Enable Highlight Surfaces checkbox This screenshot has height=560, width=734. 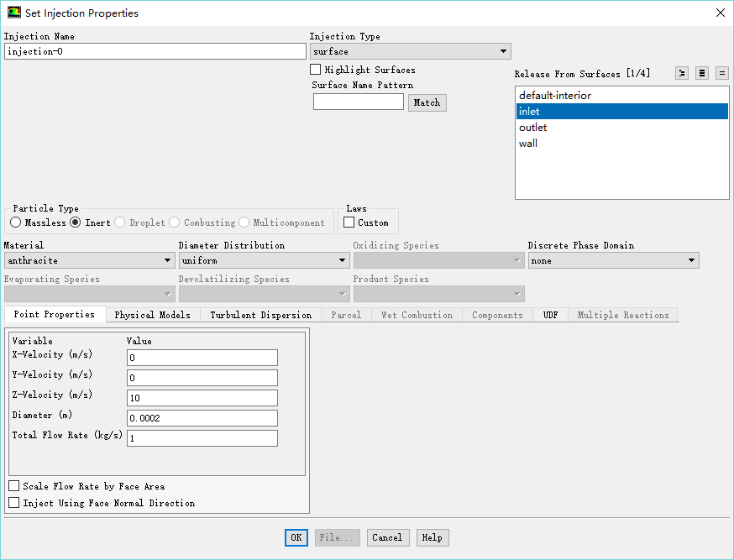point(316,70)
